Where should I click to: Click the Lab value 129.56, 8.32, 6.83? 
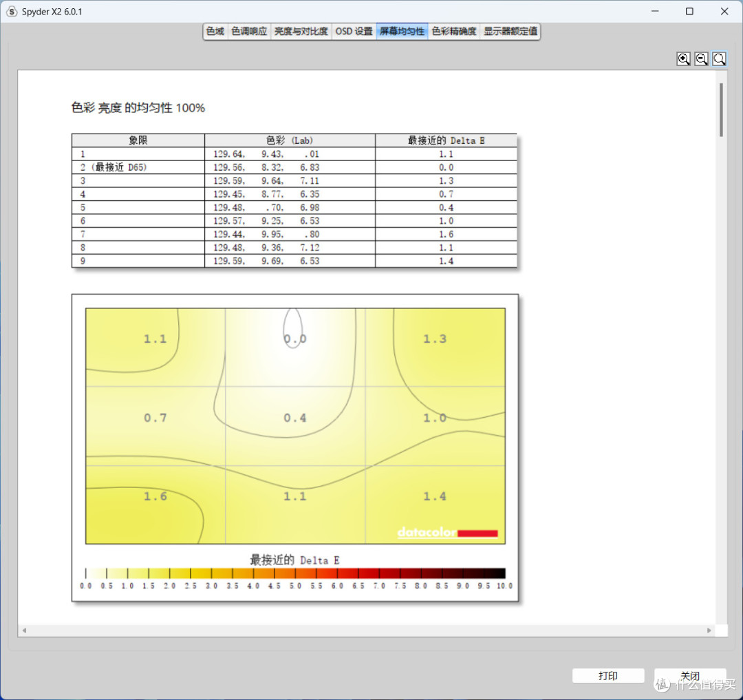[x=266, y=167]
